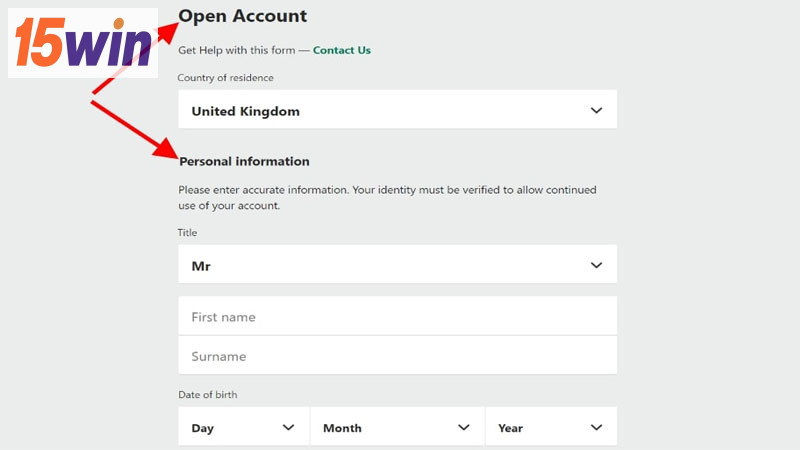Click the Title label above Mr
Screen dimensions: 800x450
pyautogui.click(x=188, y=233)
